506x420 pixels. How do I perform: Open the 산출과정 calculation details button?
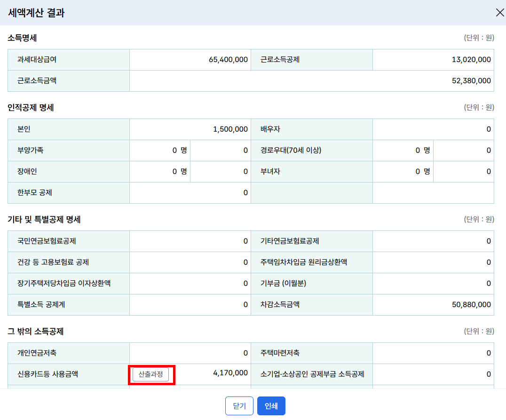pos(151,373)
